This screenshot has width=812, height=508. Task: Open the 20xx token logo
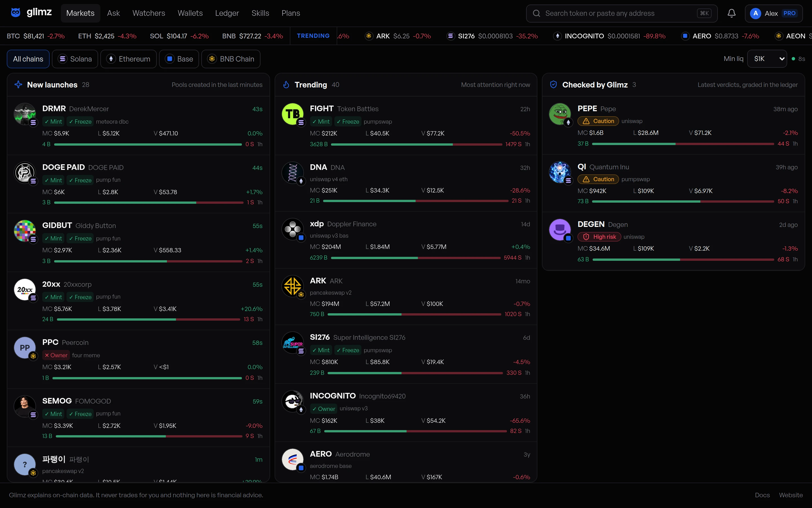25,289
